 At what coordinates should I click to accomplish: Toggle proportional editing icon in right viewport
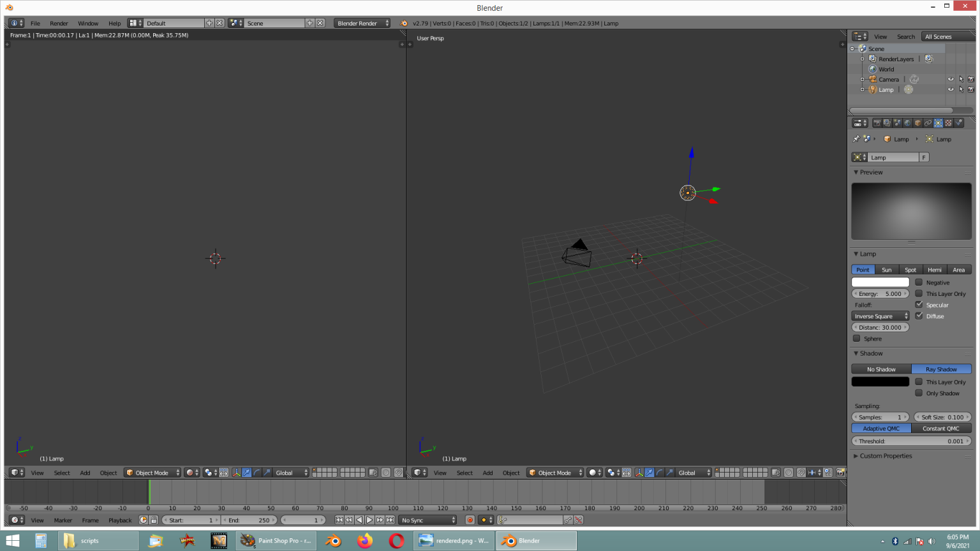pyautogui.click(x=789, y=473)
